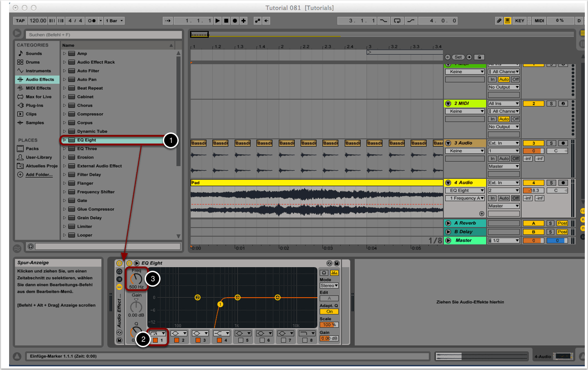Open the EQ Eight Mode Stereo dropdown
Viewport: 588px width, 370px height.
click(x=329, y=286)
